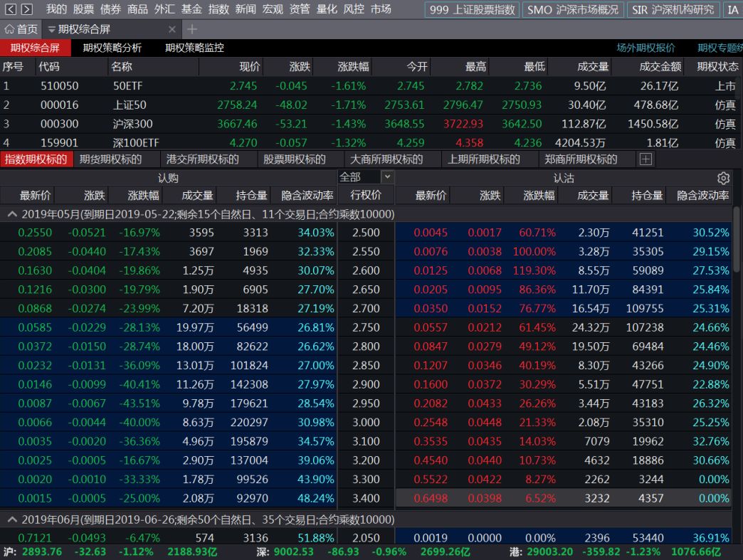This screenshot has height=560, width=743.
Task: Click the 3.000 strike price cell
Action: pyautogui.click(x=366, y=422)
